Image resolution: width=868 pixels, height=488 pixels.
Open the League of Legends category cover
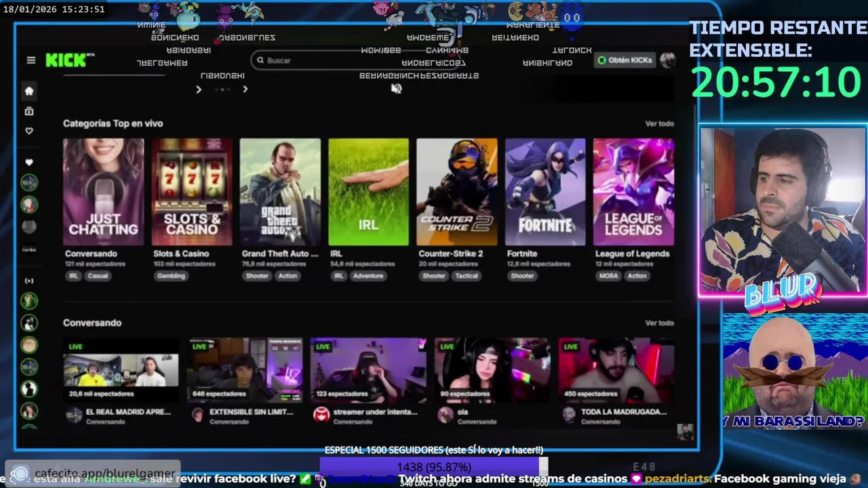click(633, 192)
